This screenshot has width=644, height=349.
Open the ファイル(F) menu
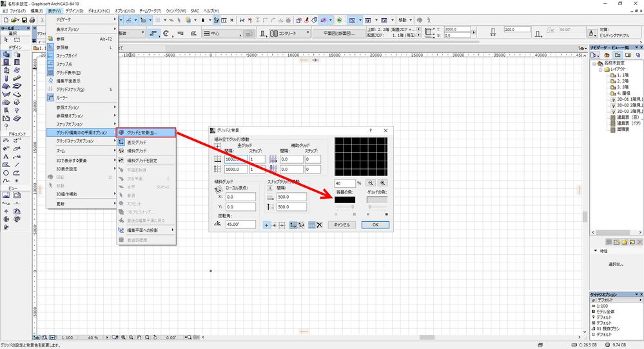pyautogui.click(x=18, y=11)
